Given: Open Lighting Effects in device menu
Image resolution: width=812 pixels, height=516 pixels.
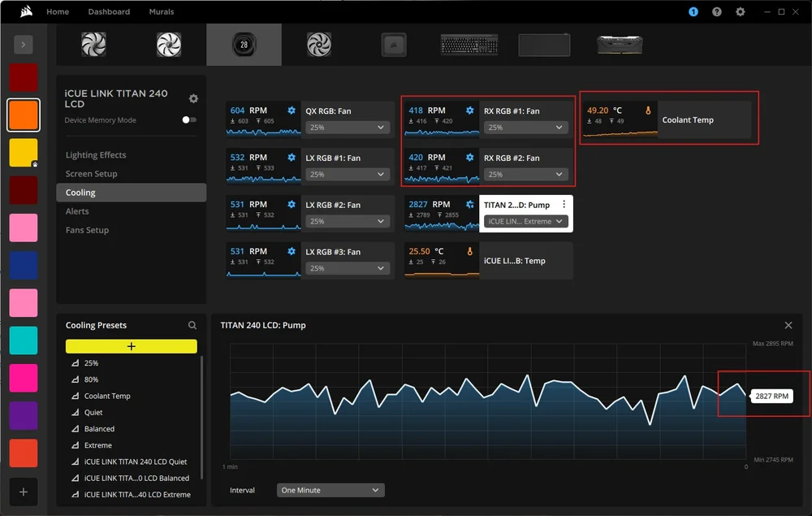Looking at the screenshot, I should pyautogui.click(x=96, y=155).
